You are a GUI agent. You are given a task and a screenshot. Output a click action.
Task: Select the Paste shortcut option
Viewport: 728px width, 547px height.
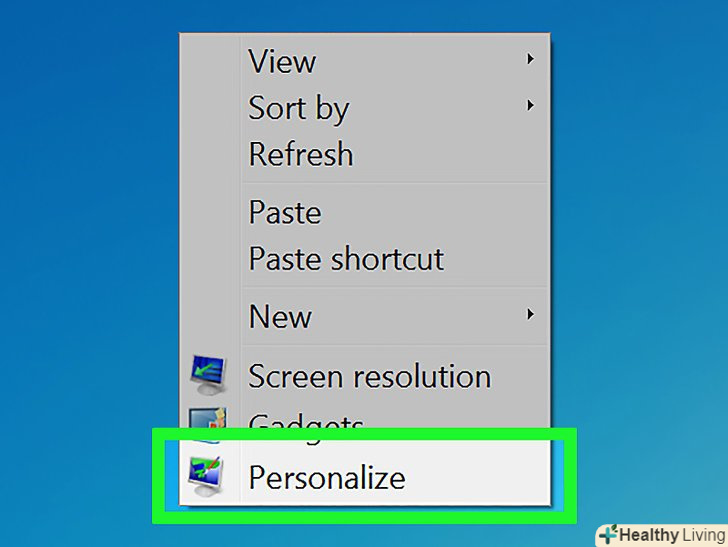point(345,259)
